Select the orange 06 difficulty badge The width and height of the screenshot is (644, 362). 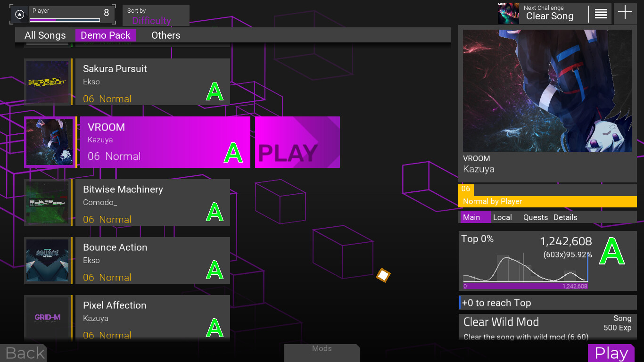pos(465,189)
